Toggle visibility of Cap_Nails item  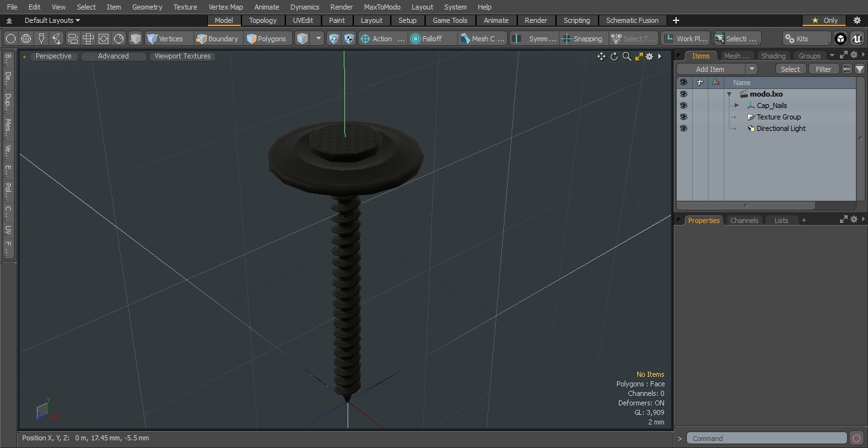683,105
